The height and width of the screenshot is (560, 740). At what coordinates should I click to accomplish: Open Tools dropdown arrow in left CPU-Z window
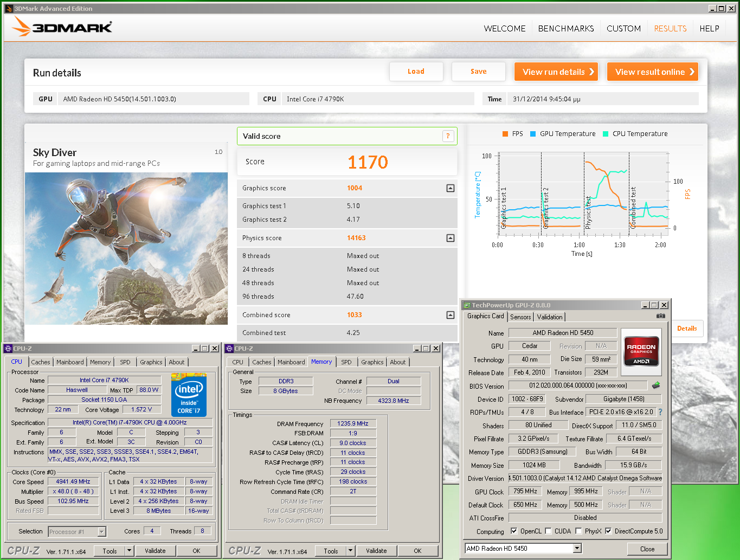(129, 551)
